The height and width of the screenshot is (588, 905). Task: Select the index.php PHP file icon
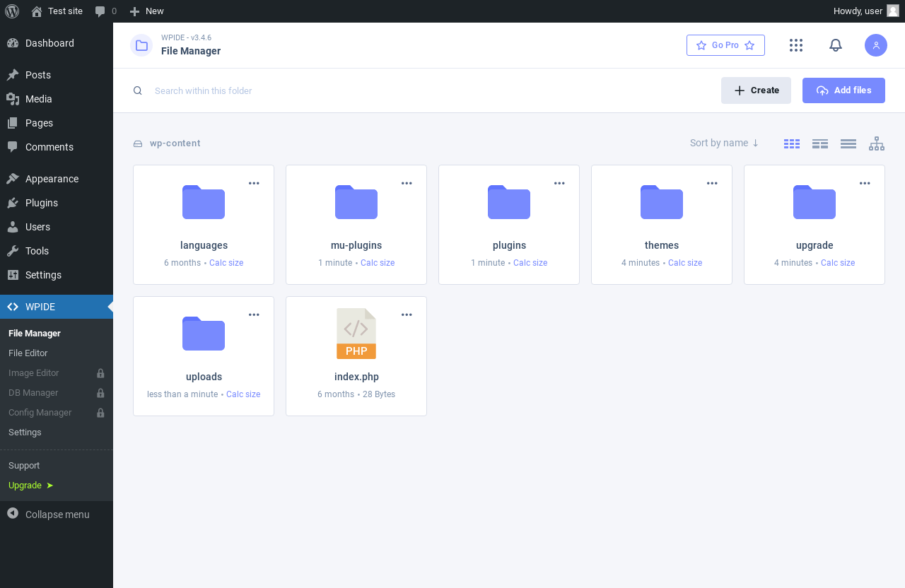(x=356, y=334)
